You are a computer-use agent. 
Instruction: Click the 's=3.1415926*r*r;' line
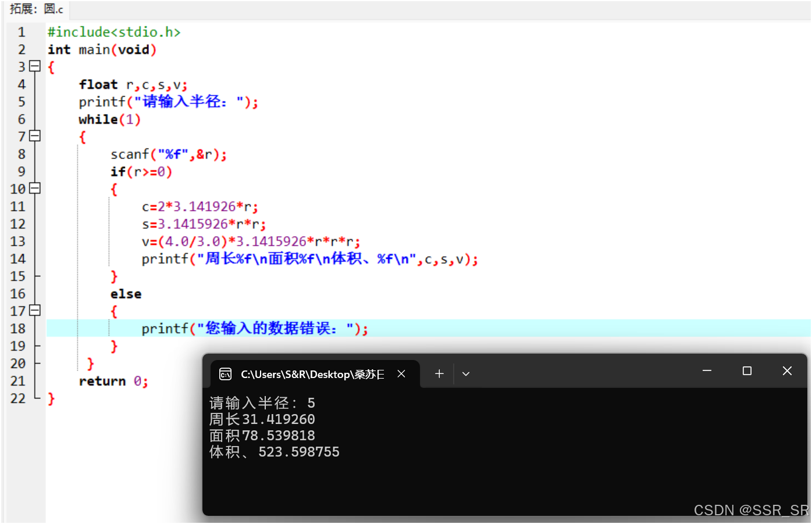(x=204, y=224)
